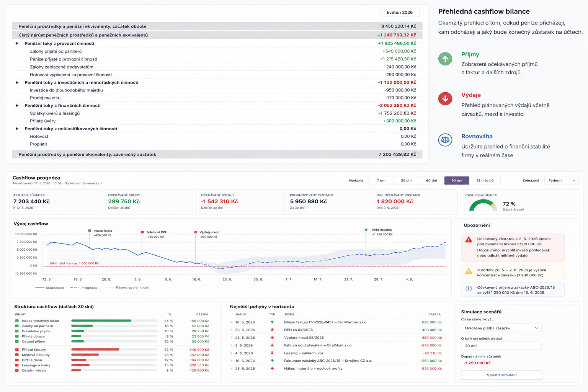
Task: Click green arrow for Fakturace zakázky ABC-2026/15
Action: pos(272,361)
